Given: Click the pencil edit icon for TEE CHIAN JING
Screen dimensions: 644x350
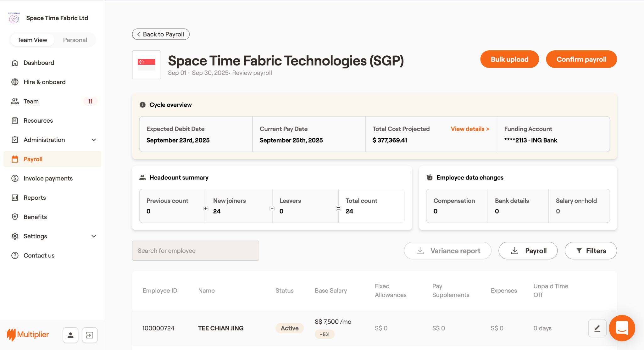Looking at the screenshot, I should tap(597, 328).
